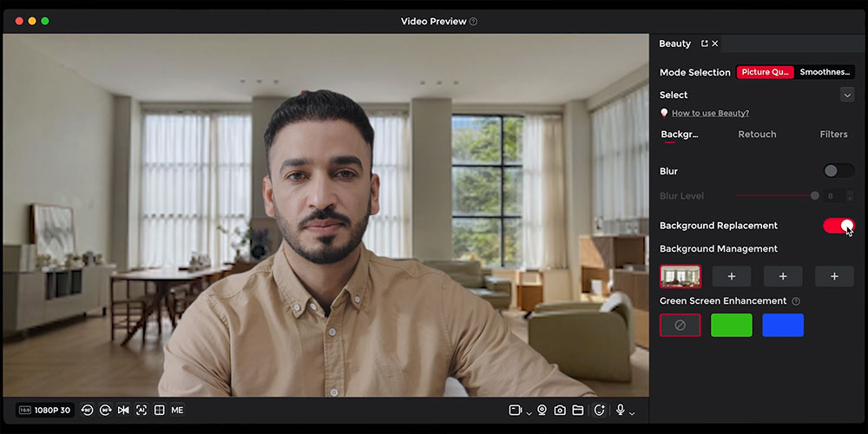This screenshot has height=434, width=868.
Task: Disable Background Replacement toggle
Action: pos(838,226)
